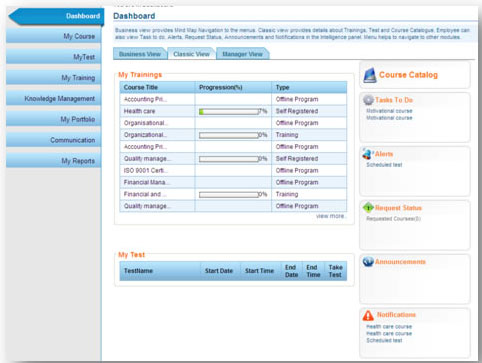The image size is (482, 363).
Task: Switch to the Business View tab
Action: click(x=140, y=54)
